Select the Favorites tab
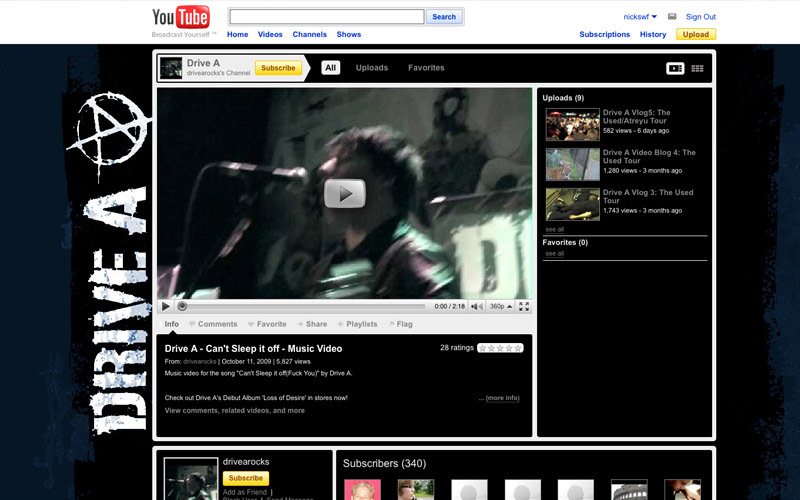The height and width of the screenshot is (500, 800). click(426, 68)
